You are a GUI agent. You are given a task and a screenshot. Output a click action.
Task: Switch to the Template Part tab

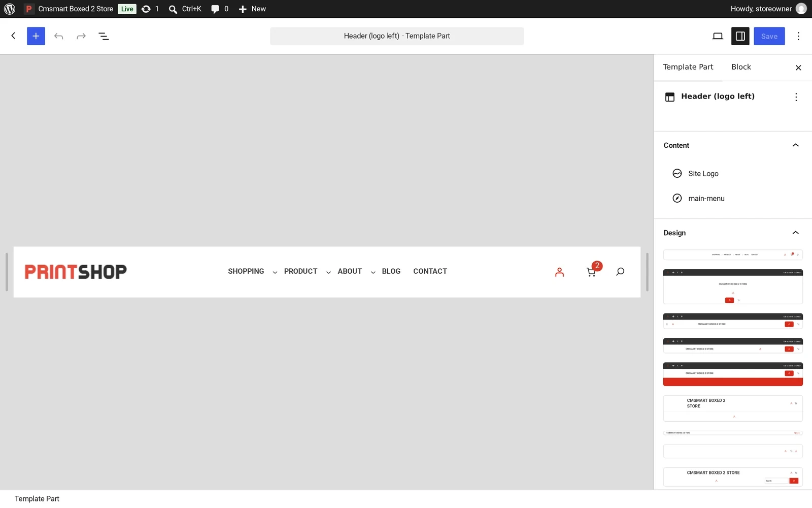(688, 67)
